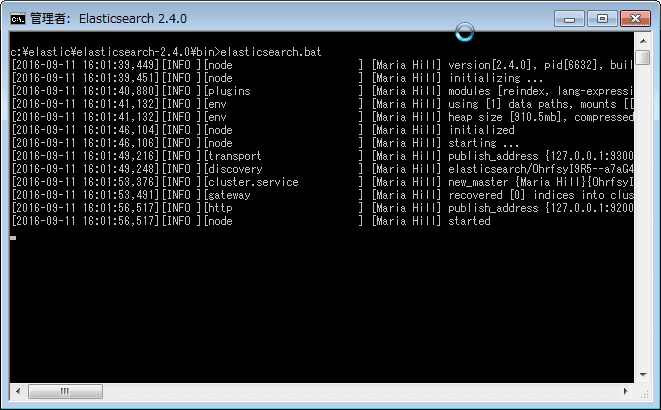Click the horizontal scrollbar left arrow
661x410 pixels.
18,391
